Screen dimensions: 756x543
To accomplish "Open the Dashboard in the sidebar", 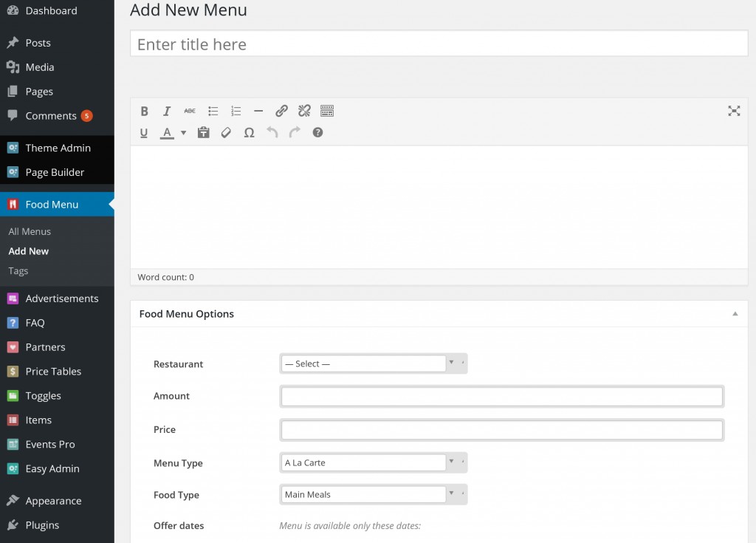I will pos(57,10).
